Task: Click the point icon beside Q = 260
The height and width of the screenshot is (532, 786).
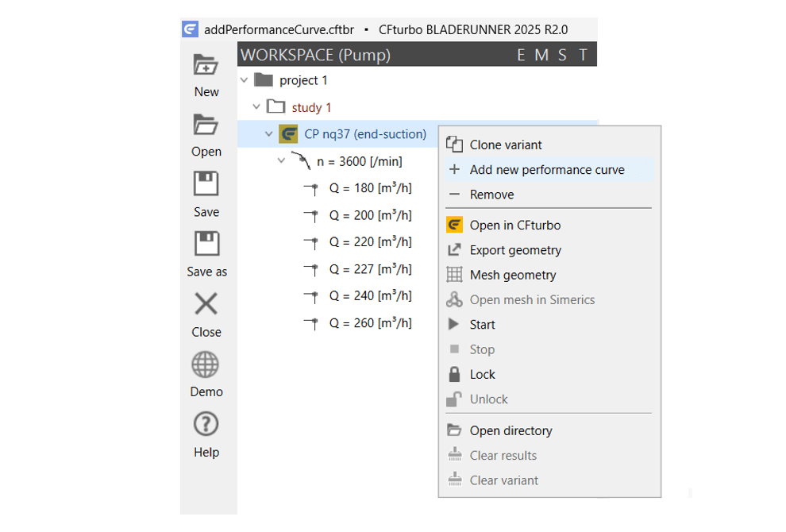Action: 312,323
